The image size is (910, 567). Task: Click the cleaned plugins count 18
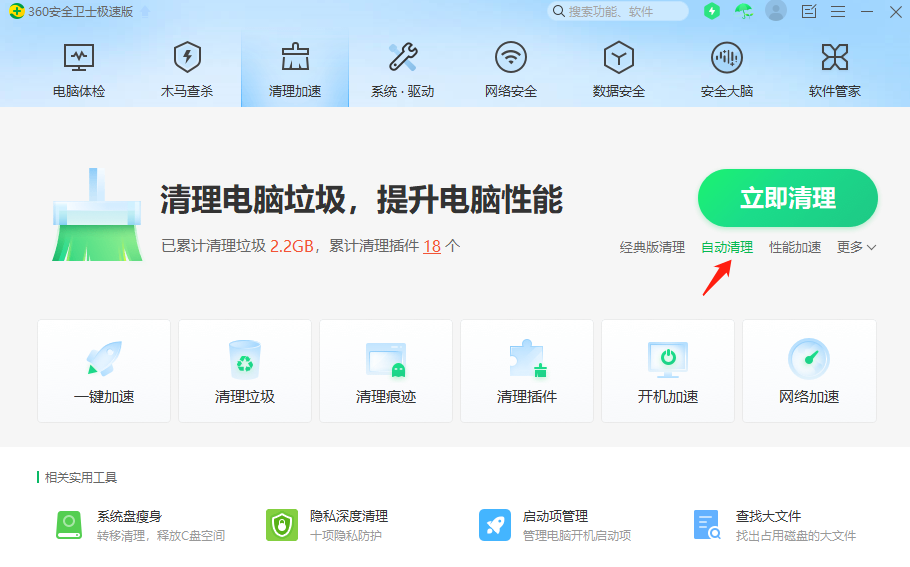(x=432, y=246)
